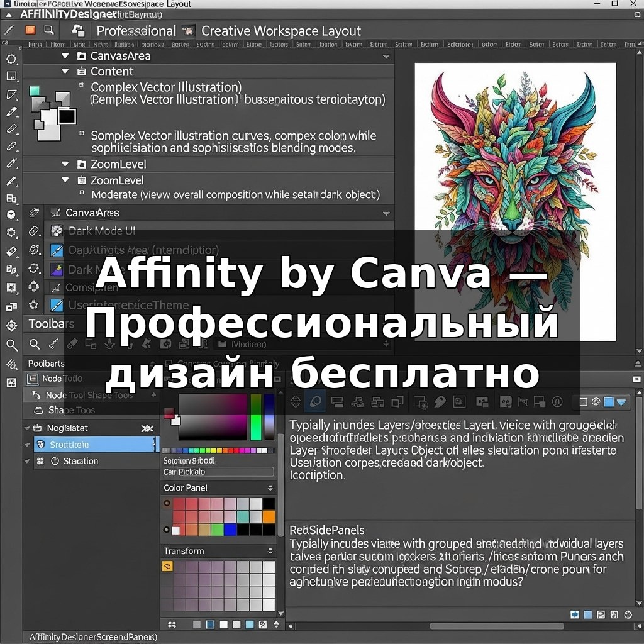644x644 pixels.
Task: Pick the diagonal hatching tool icon
Action: point(11,364)
